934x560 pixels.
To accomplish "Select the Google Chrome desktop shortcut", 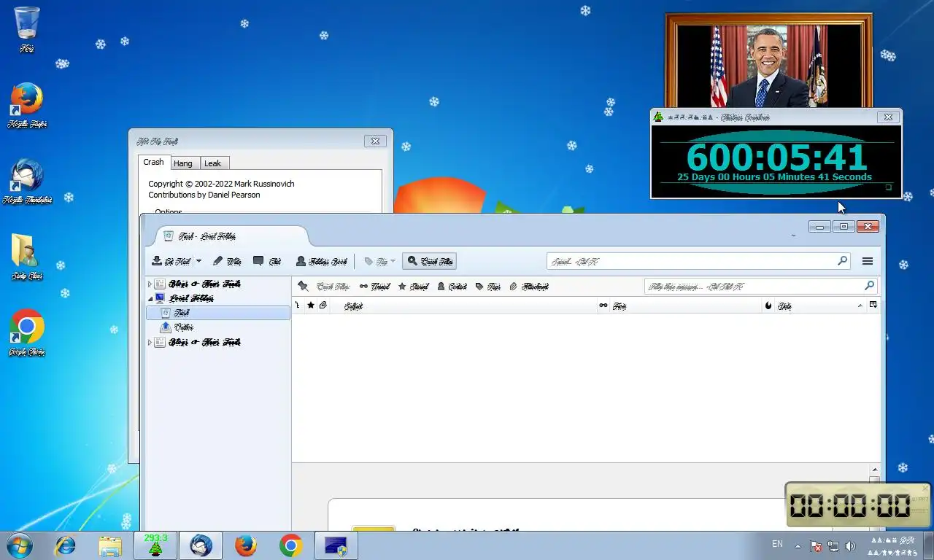I will point(27,332).
